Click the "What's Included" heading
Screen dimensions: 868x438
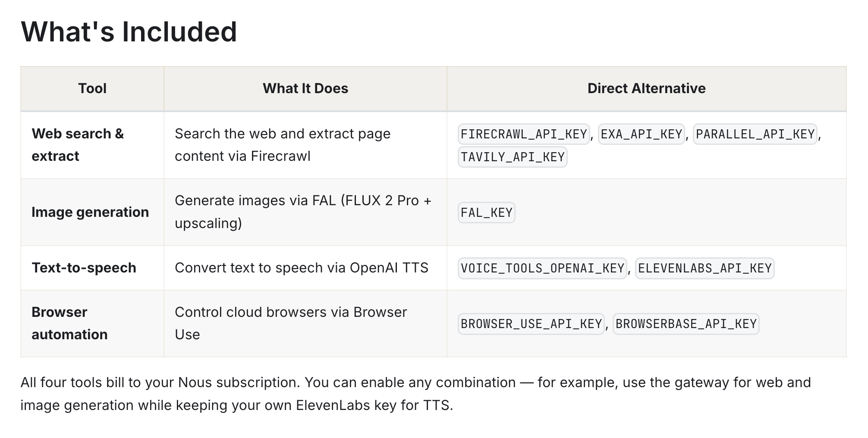pos(129,32)
